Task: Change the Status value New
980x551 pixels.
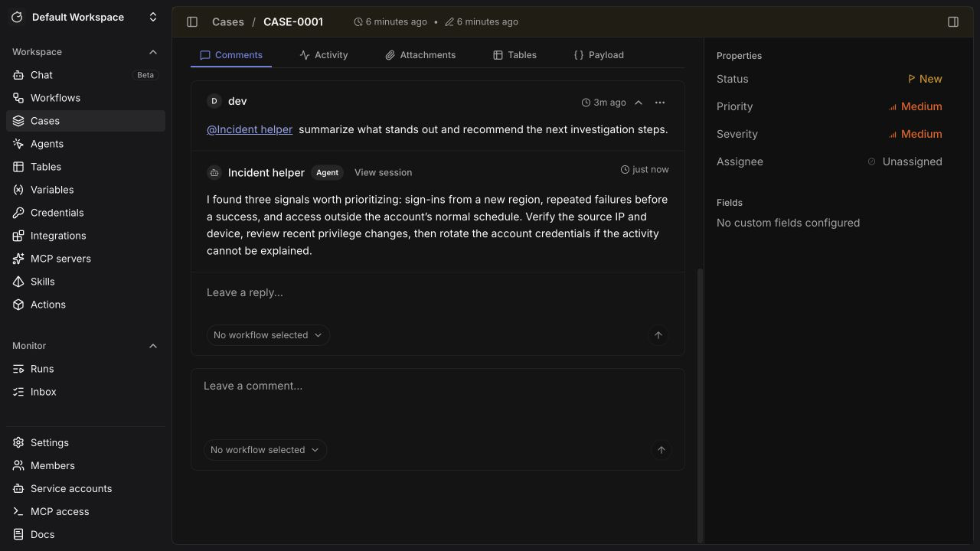Action: click(925, 79)
